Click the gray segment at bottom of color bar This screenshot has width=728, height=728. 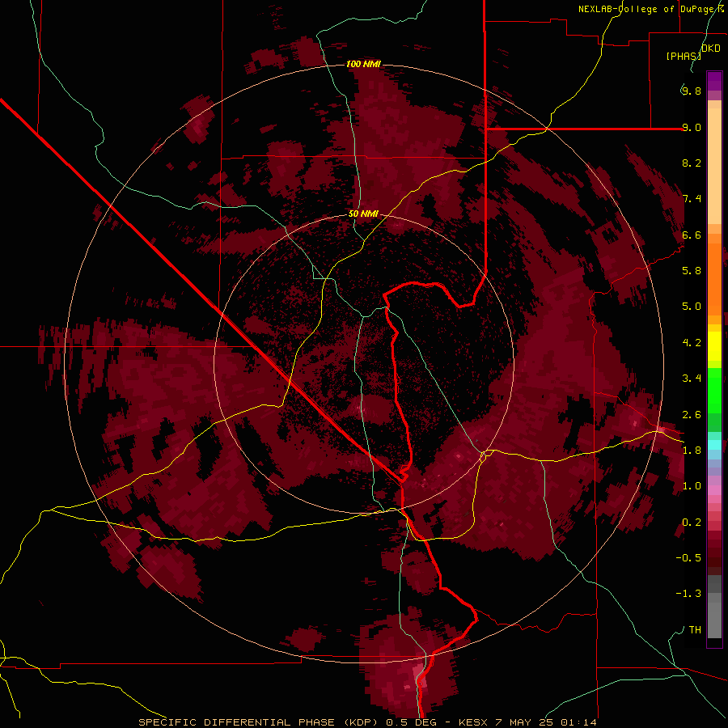(x=714, y=607)
